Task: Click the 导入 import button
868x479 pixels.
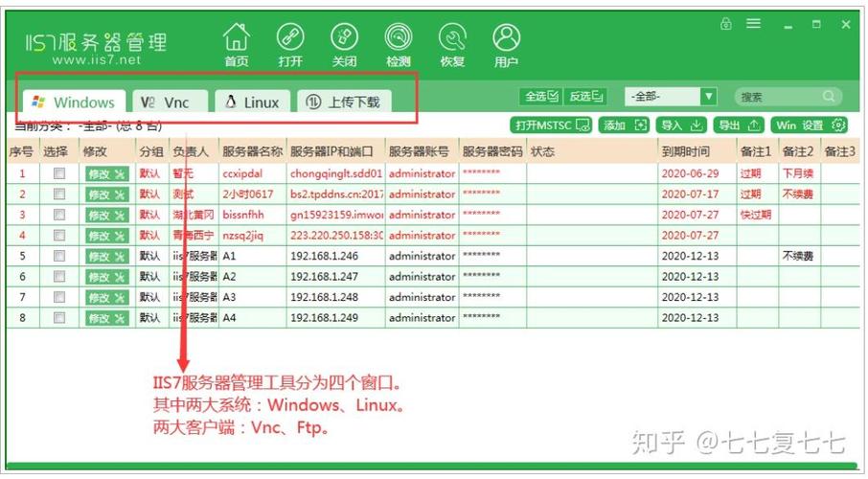Action: point(681,125)
